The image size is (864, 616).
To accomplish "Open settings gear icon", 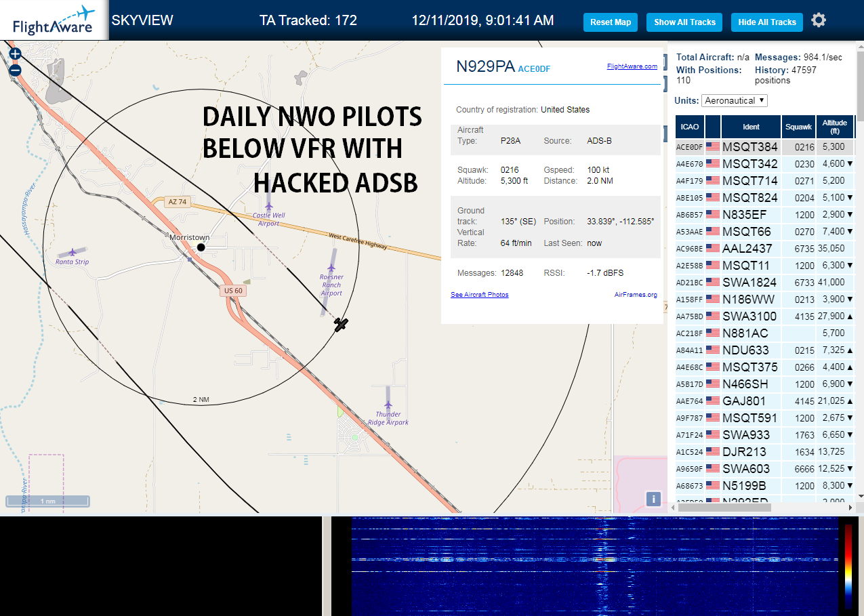I will click(x=819, y=20).
